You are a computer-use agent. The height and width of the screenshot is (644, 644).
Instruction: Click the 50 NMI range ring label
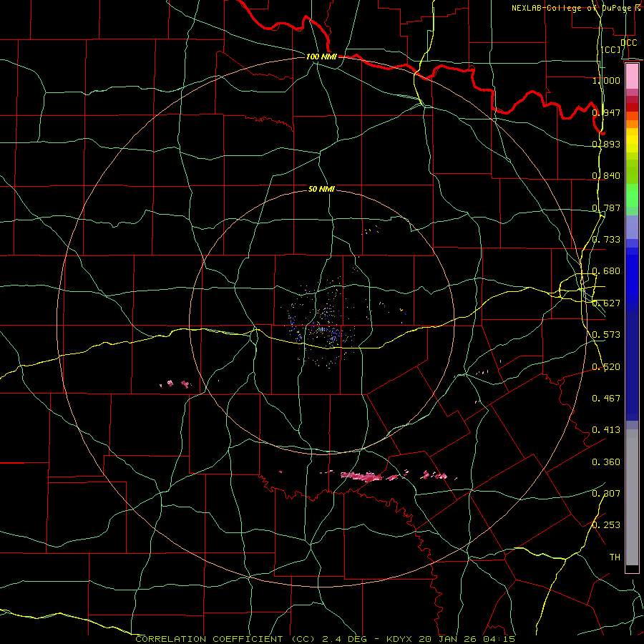point(321,189)
